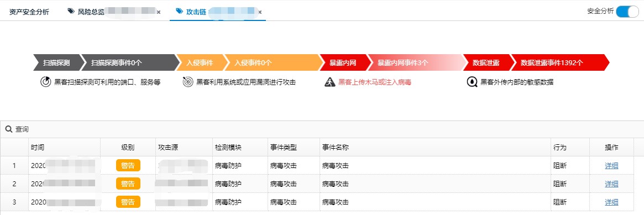Click 警告 badge in row 3
The image size is (644, 215).
(x=128, y=202)
